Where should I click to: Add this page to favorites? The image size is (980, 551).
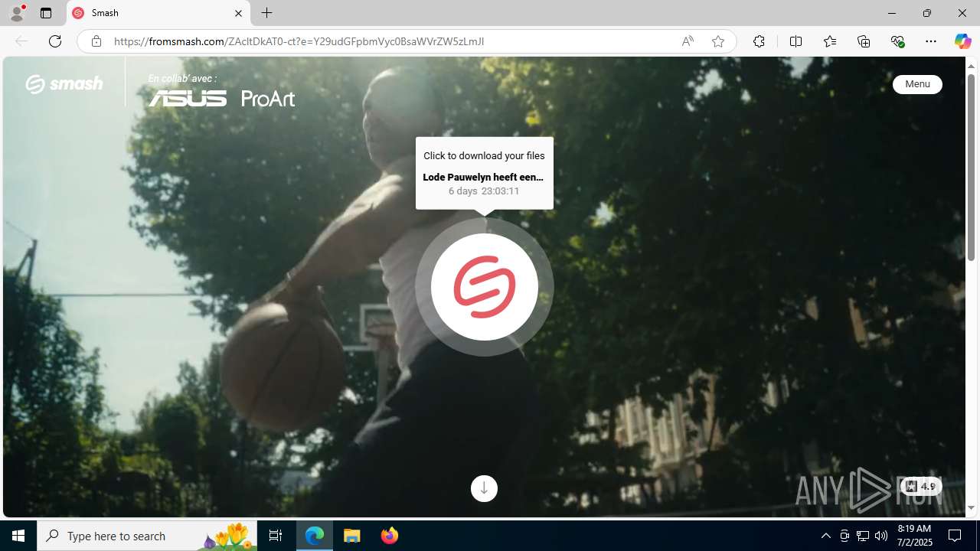[x=718, y=41]
